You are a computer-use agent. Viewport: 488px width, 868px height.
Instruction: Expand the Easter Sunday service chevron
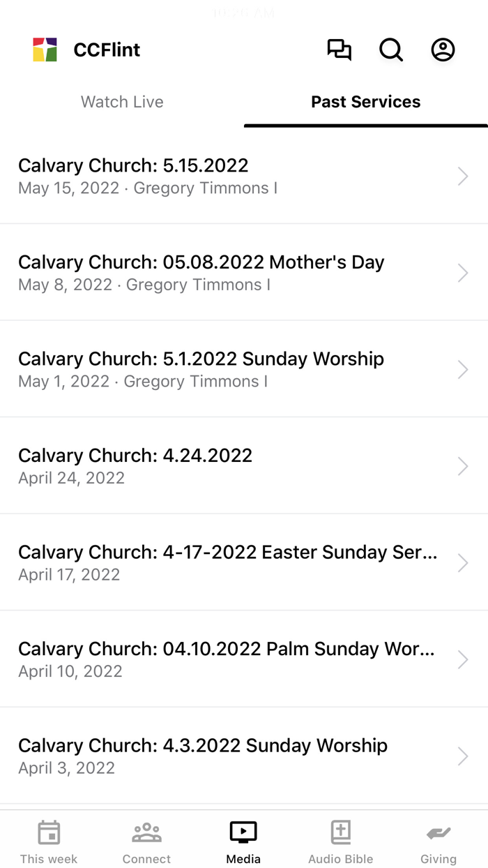tap(462, 562)
